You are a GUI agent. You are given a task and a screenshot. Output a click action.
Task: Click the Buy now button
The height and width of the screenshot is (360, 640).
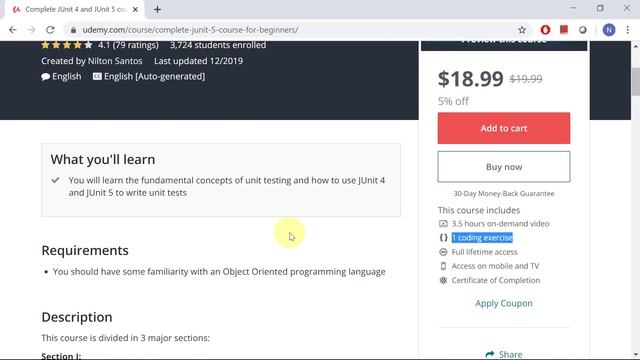coord(504,167)
